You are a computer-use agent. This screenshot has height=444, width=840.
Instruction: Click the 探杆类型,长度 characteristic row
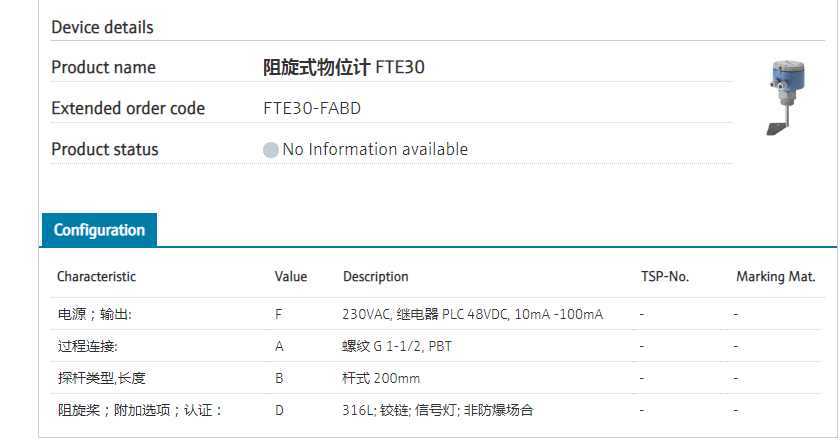click(100, 378)
